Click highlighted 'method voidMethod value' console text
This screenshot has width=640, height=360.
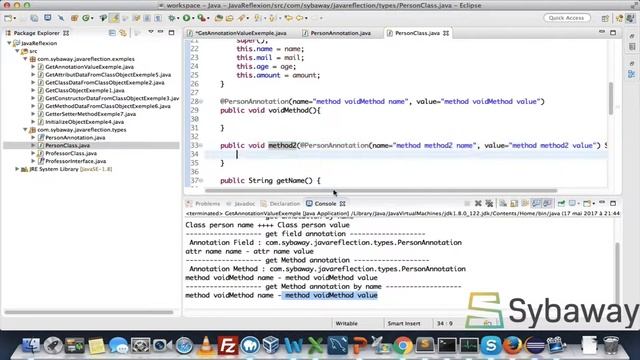coord(331,295)
